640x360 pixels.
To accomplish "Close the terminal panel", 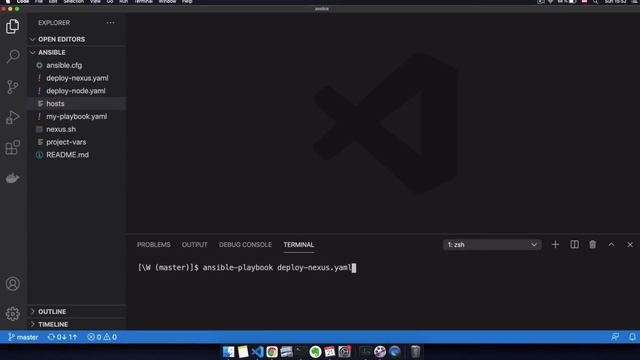I will (x=630, y=244).
